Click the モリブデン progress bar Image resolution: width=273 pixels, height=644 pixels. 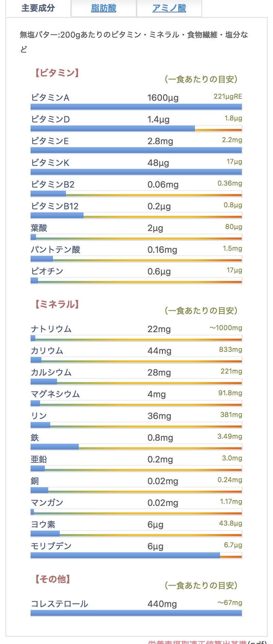point(136,555)
